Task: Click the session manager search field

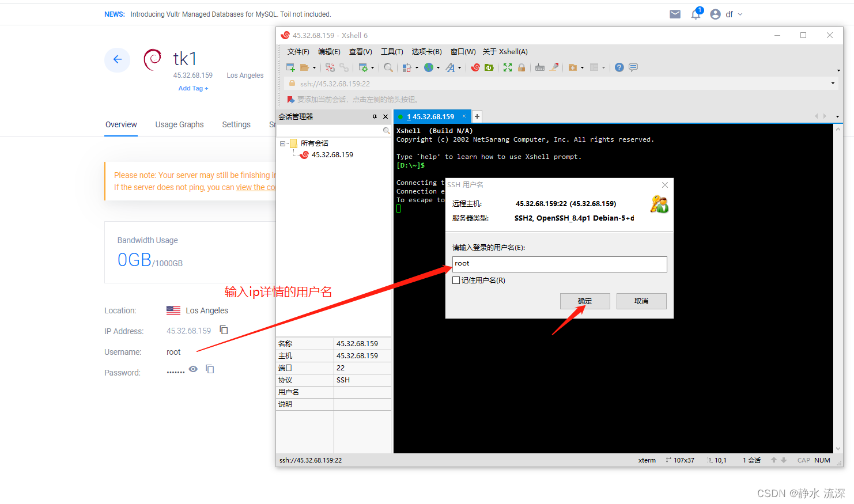Action: tap(329, 131)
